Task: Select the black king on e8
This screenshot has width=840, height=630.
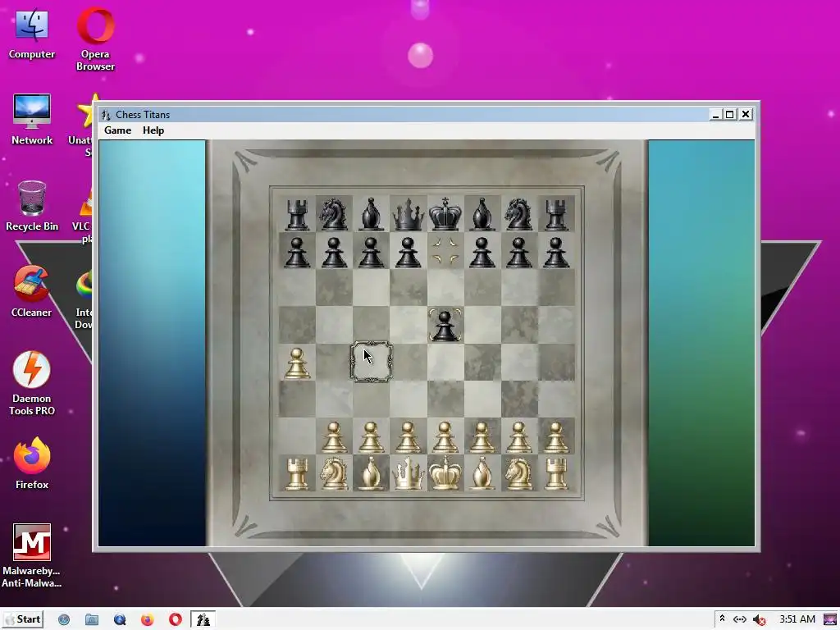Action: click(x=445, y=214)
